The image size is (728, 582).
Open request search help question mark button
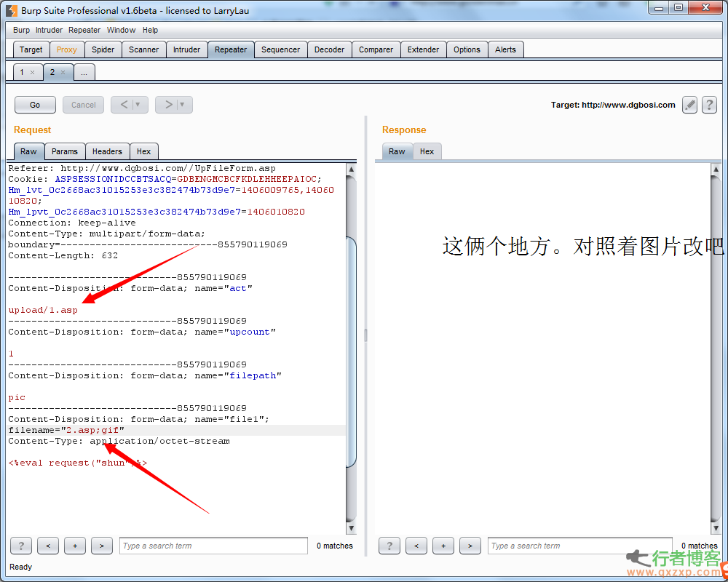click(x=21, y=546)
